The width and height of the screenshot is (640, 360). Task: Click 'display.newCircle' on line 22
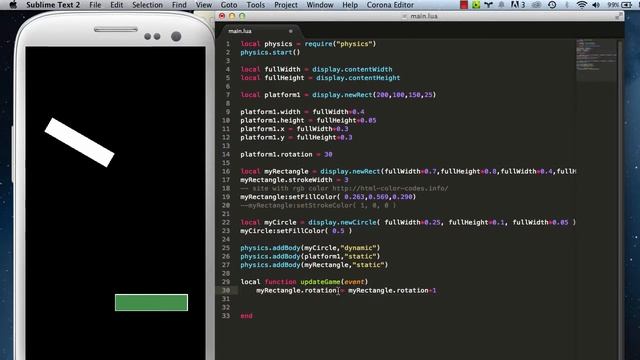(x=342, y=222)
